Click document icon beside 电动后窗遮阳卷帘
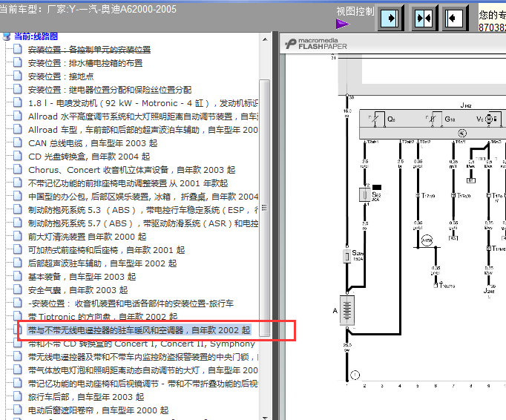506x420 pixels. [x=18, y=410]
